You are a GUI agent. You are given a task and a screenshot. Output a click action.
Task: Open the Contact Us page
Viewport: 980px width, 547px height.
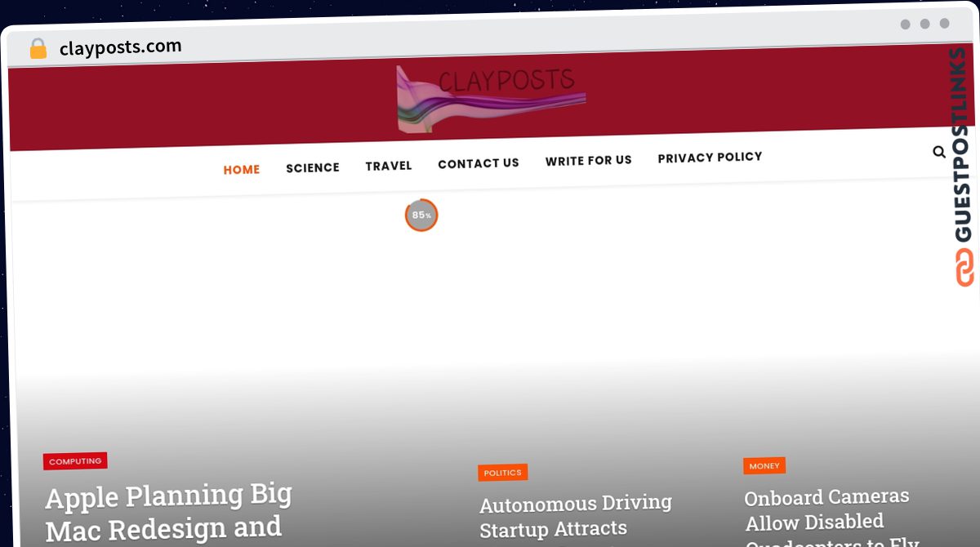pyautogui.click(x=479, y=163)
